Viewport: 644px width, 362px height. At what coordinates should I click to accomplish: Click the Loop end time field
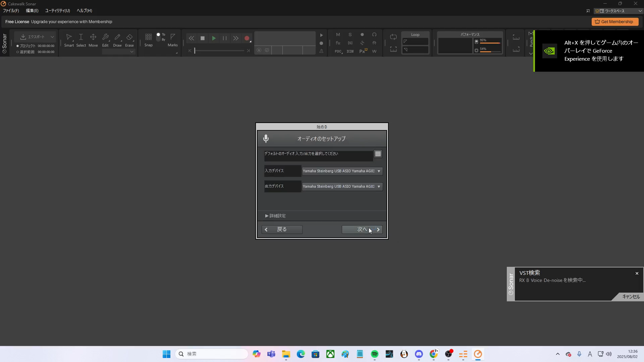coord(415,50)
